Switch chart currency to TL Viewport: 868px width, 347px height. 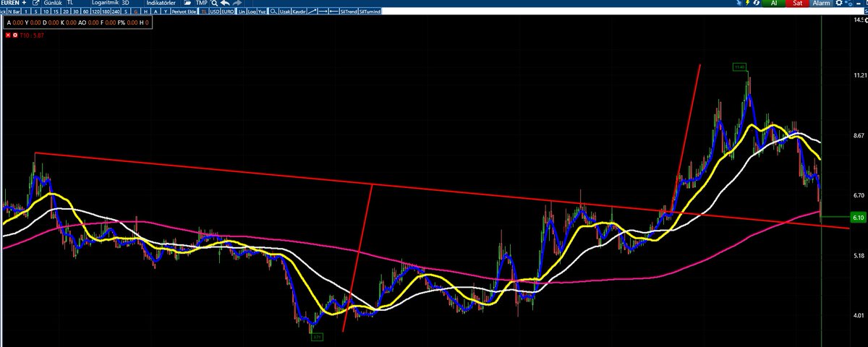pos(204,12)
